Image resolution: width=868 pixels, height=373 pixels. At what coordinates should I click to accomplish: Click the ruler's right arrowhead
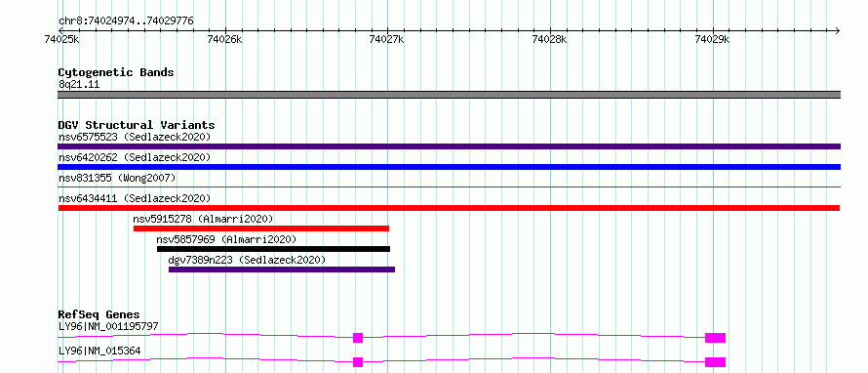click(x=838, y=30)
